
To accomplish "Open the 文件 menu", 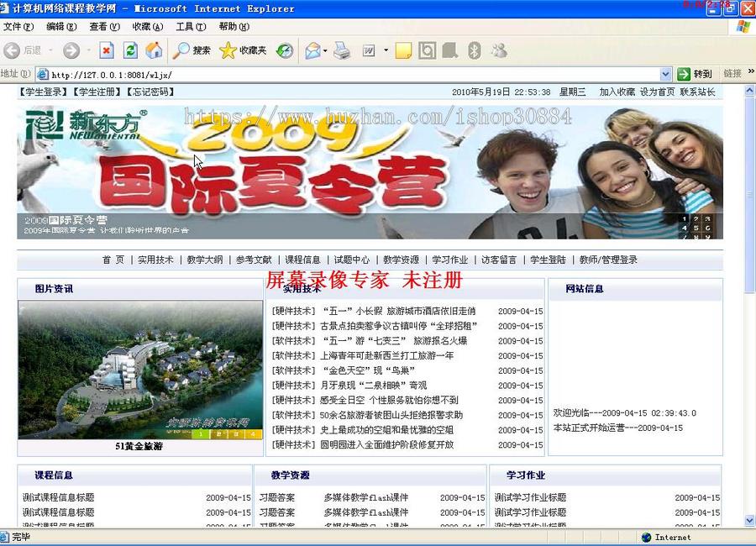I will 18,27.
